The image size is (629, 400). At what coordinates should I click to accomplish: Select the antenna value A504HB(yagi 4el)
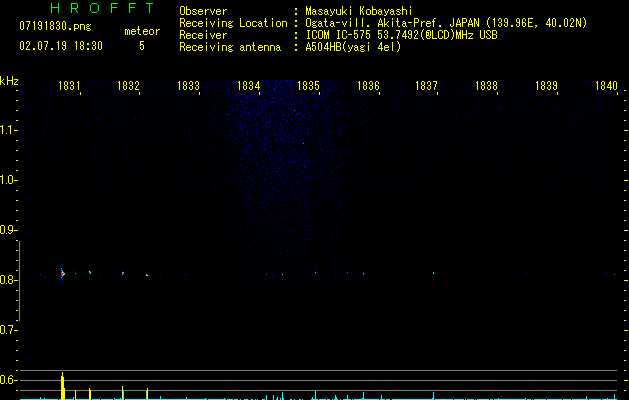pos(353,47)
